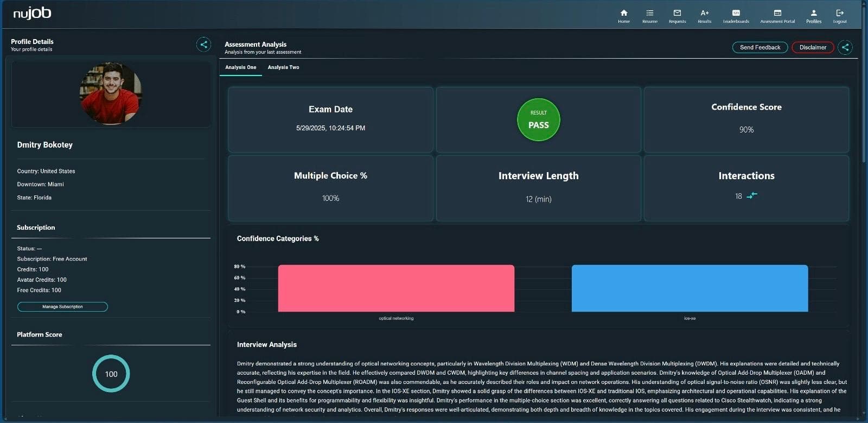Click the Manage Subscription button
Viewport: 868px width, 423px height.
[x=62, y=307]
